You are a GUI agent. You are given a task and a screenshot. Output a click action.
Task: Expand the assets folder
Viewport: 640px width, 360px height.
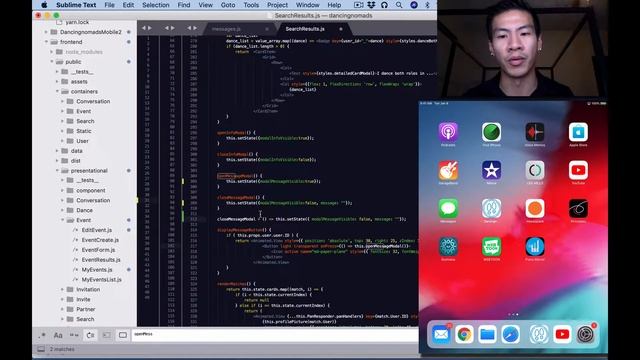57,82
